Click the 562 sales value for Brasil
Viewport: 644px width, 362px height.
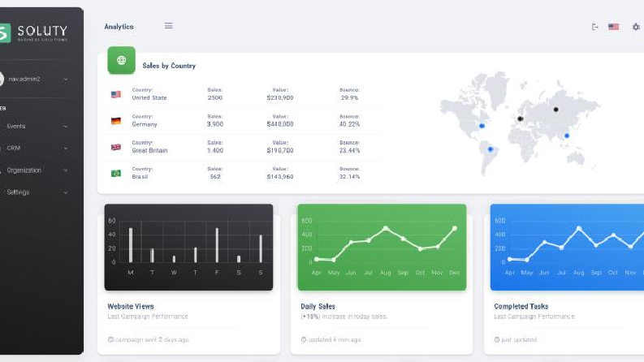pyautogui.click(x=215, y=176)
